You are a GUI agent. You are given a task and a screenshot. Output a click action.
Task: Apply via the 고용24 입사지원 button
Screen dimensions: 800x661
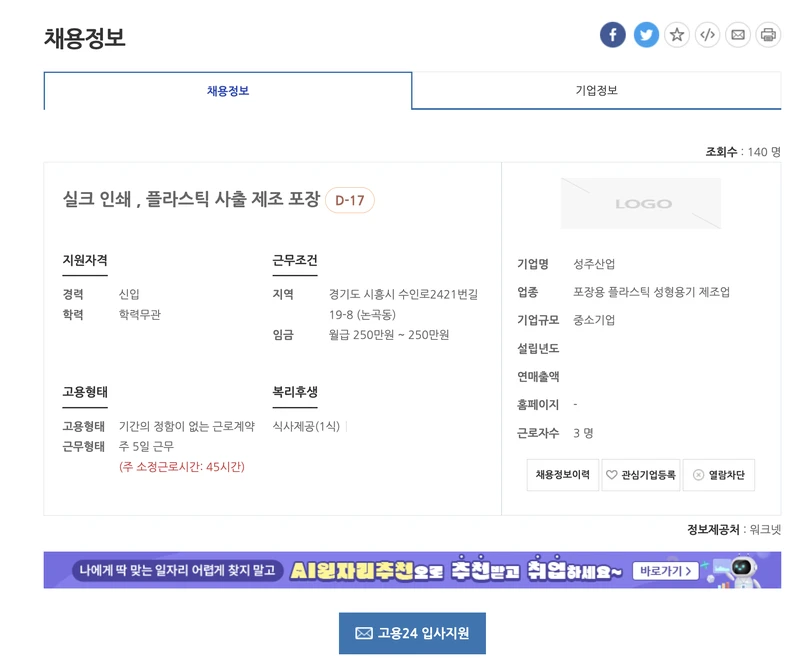pyautogui.click(x=412, y=631)
